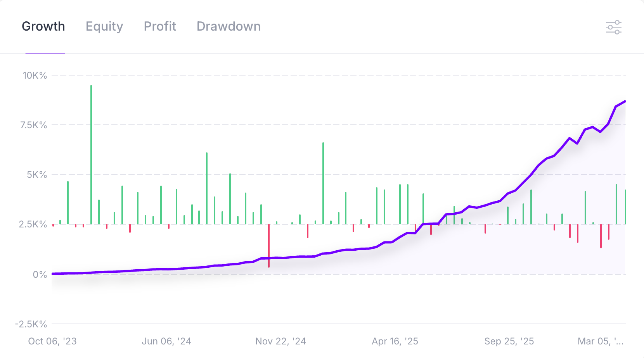This screenshot has height=358, width=644.
Task: Click the Oct 06, '23 date label
Action: pyautogui.click(x=52, y=341)
